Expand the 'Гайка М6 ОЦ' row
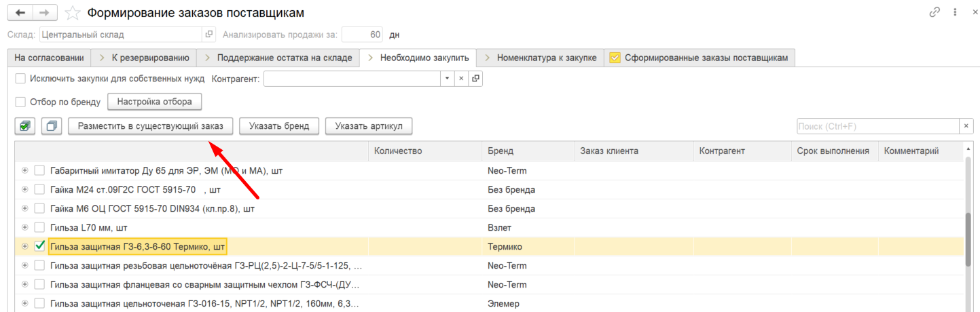 25,208
